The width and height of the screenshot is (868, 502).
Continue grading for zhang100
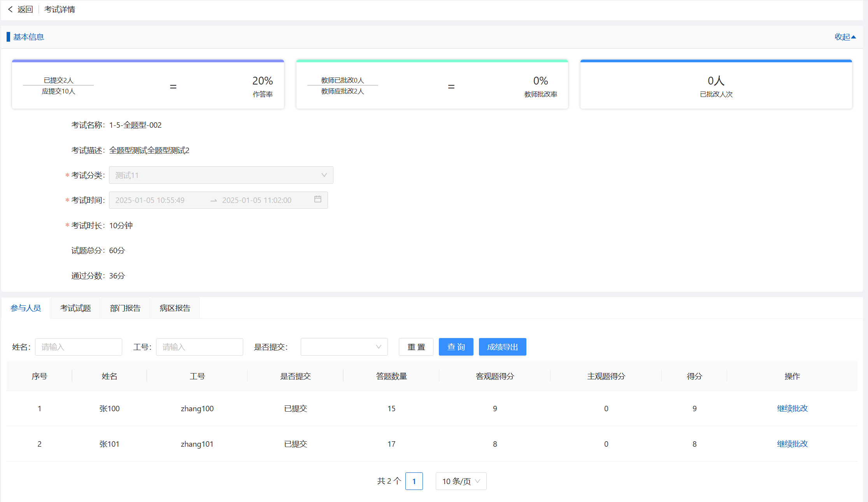click(792, 409)
